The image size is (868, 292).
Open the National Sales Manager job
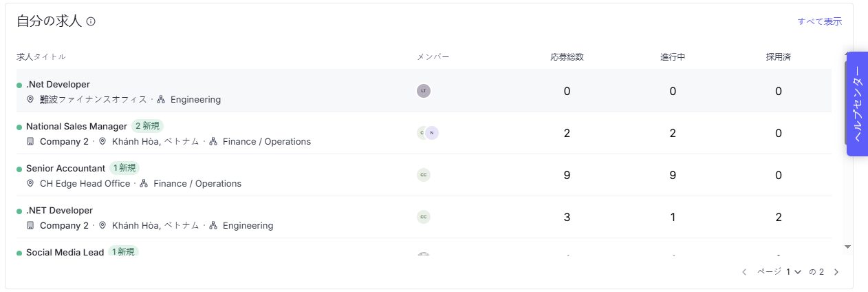(76, 127)
